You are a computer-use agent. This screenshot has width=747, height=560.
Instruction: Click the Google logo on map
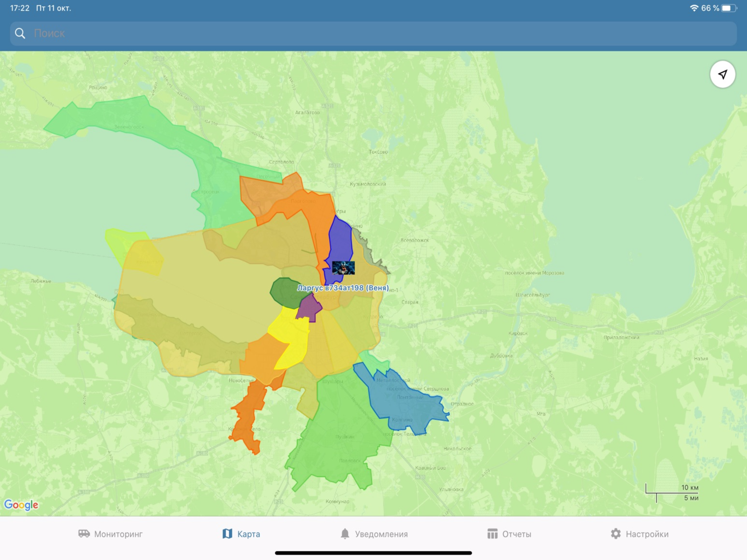[x=21, y=505]
